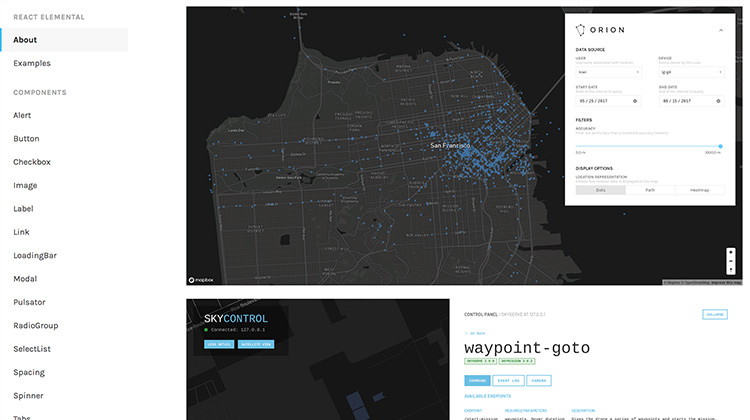Select Dots location representation
750x420 pixels.
(600, 189)
